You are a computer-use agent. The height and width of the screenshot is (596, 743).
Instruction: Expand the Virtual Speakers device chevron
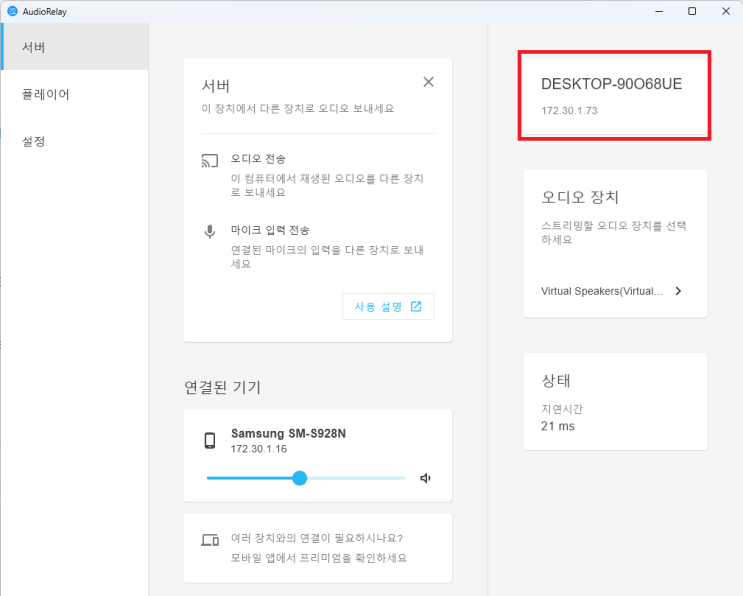679,291
